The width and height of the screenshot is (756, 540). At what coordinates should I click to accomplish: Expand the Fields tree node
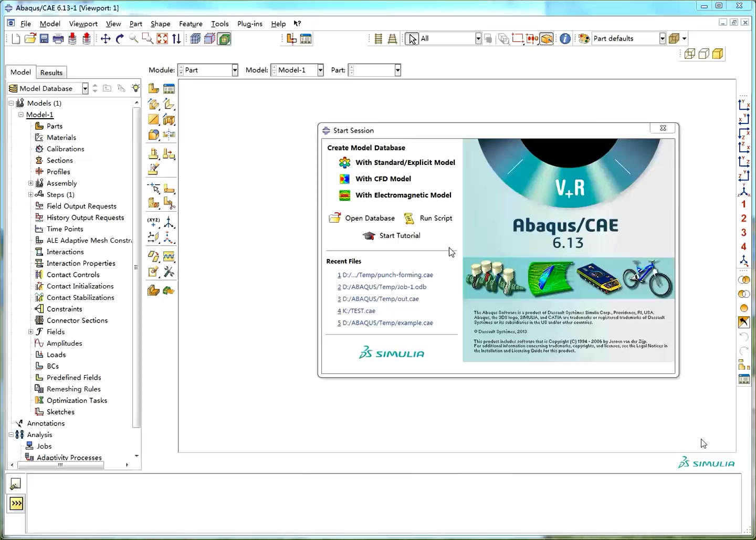click(x=30, y=332)
